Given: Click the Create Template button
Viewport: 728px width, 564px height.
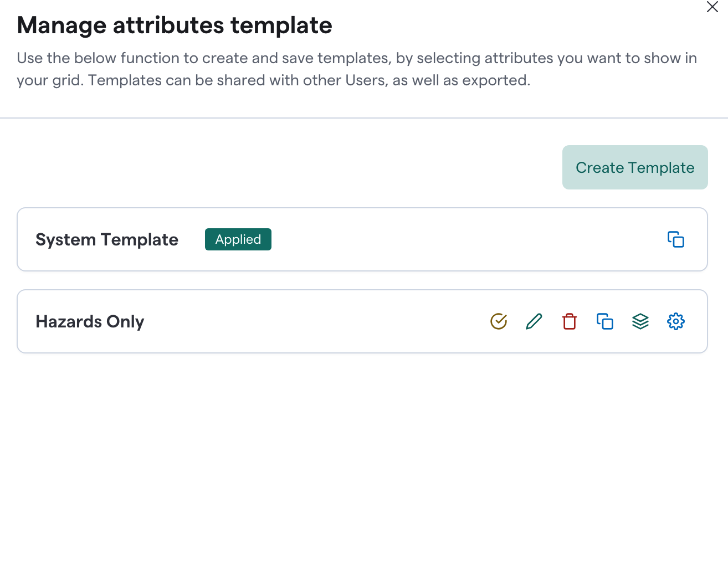Looking at the screenshot, I should 635,167.
